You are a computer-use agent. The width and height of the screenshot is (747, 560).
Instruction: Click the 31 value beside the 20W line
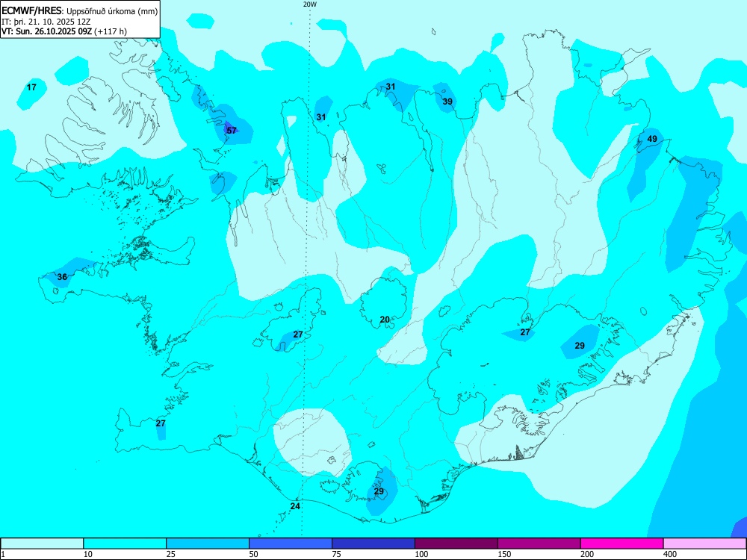click(x=321, y=117)
